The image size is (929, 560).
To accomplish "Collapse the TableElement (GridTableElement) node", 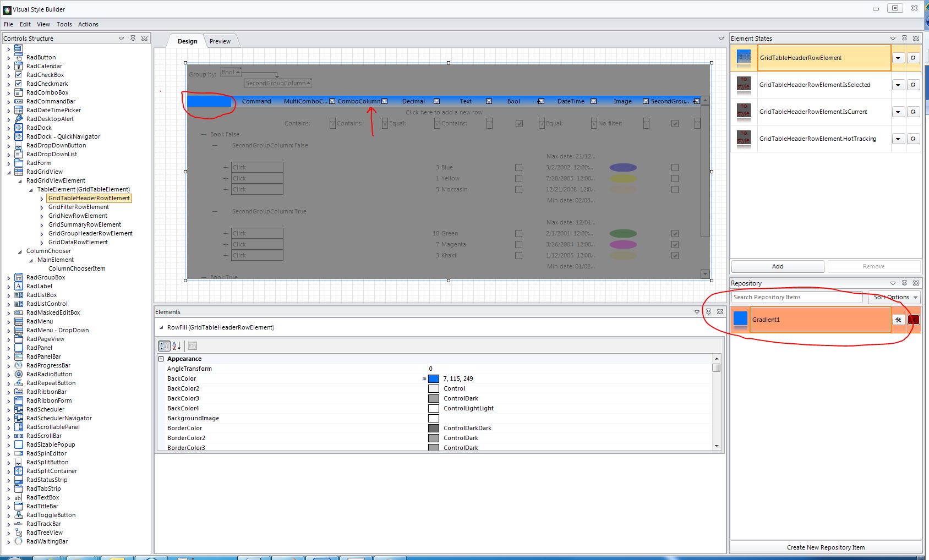I will click(x=31, y=189).
